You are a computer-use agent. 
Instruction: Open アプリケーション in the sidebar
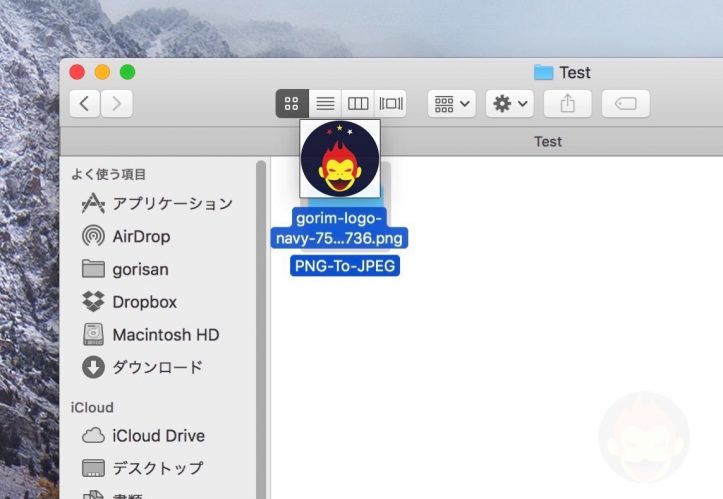pos(157,203)
